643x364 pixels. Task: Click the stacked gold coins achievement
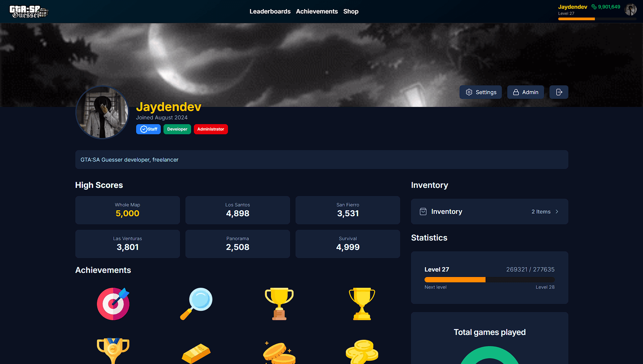tap(362, 352)
